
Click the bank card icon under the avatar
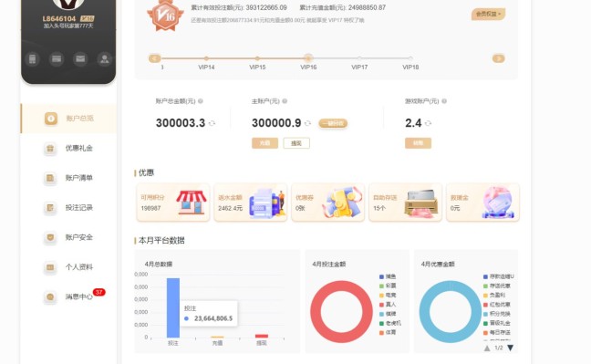57,59
